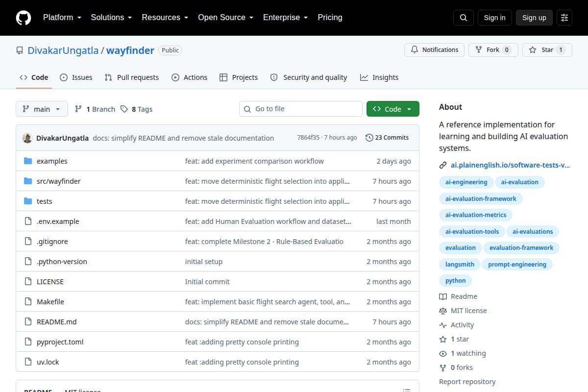The height and width of the screenshot is (392, 588).
Task: Open the DivakarUngatla owner link
Action: click(63, 50)
